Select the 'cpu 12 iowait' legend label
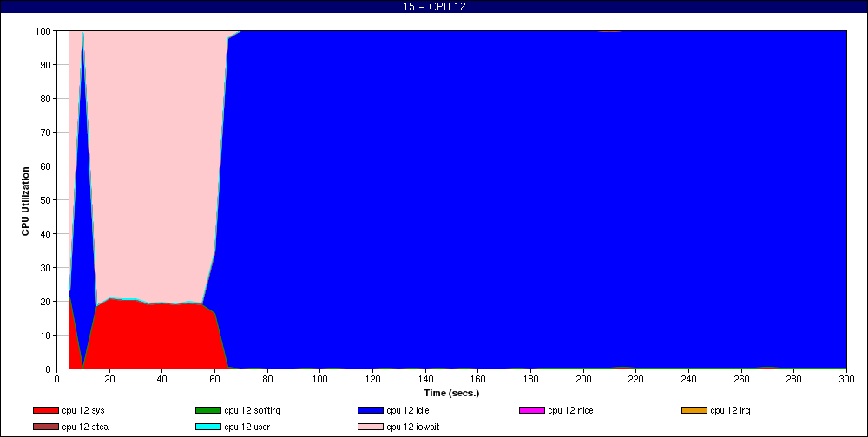The height and width of the screenshot is (437, 868). click(413, 427)
